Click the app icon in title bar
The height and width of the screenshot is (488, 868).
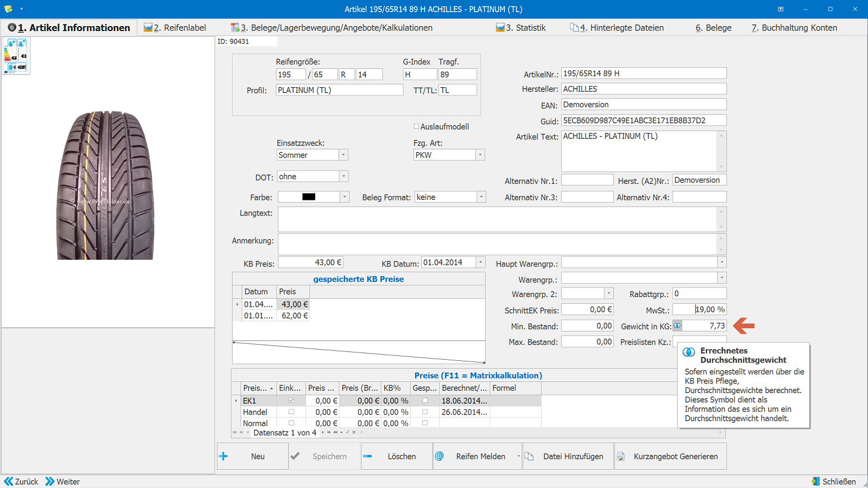8,9
